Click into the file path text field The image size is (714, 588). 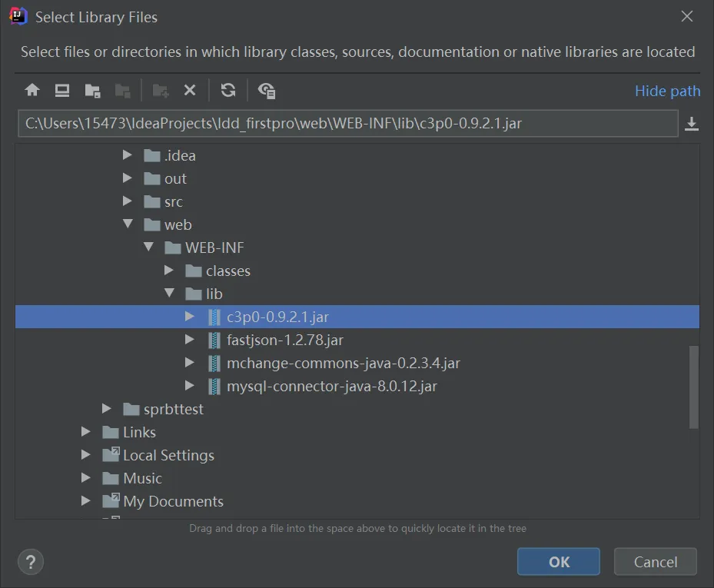pos(348,124)
